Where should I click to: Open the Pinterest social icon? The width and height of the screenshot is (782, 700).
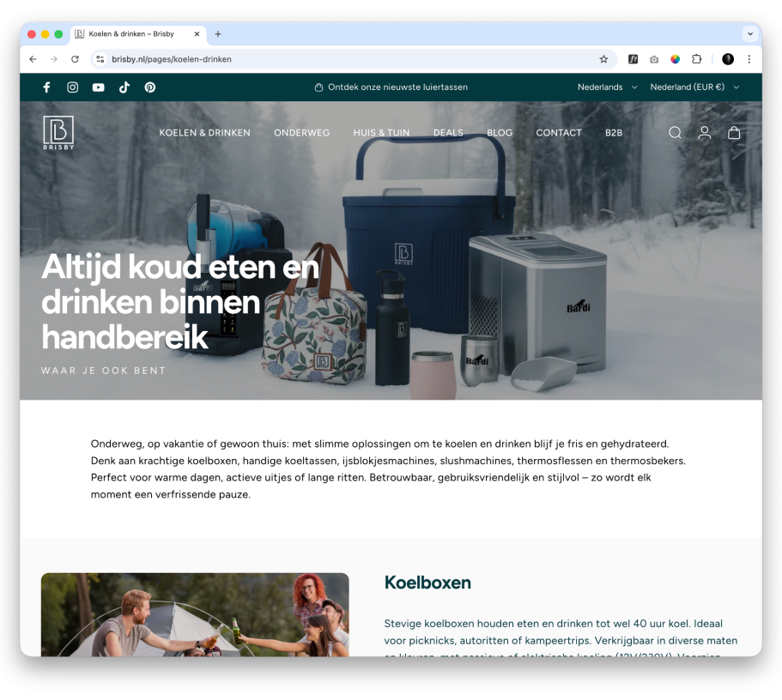tap(150, 87)
